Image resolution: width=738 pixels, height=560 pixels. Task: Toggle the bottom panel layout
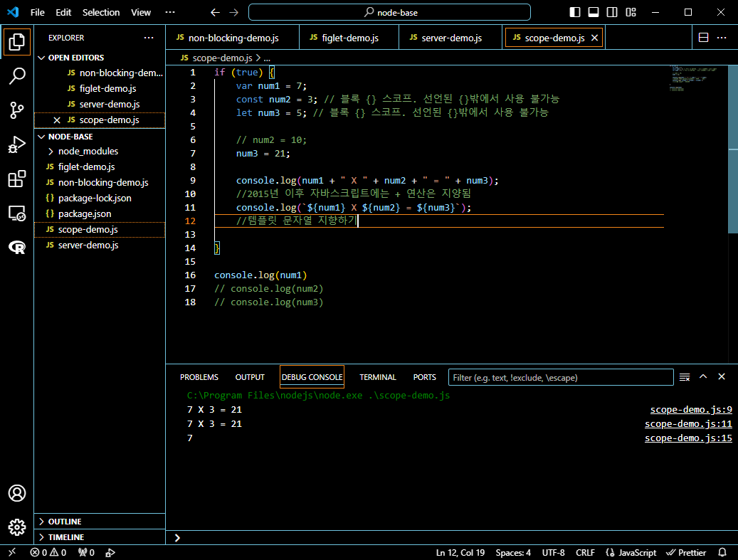coord(594,12)
